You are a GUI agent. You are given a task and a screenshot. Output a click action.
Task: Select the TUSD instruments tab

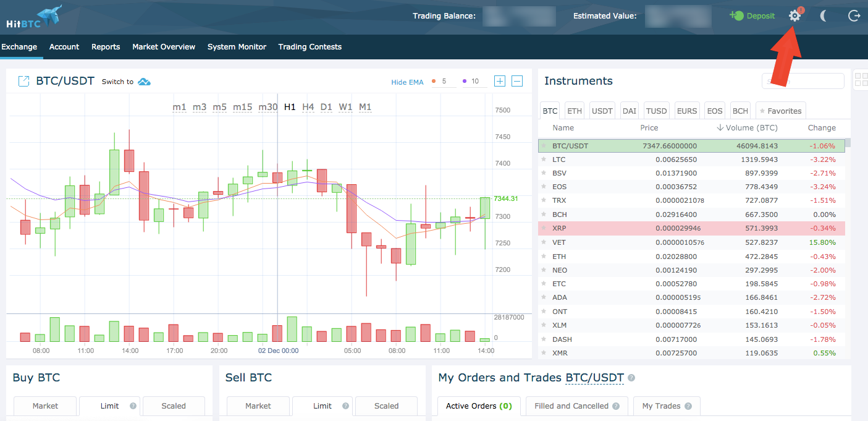pos(657,111)
